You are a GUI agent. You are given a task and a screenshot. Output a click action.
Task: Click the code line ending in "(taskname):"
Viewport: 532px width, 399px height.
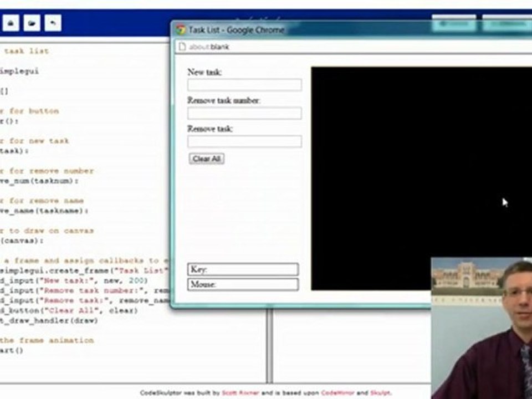pos(44,211)
